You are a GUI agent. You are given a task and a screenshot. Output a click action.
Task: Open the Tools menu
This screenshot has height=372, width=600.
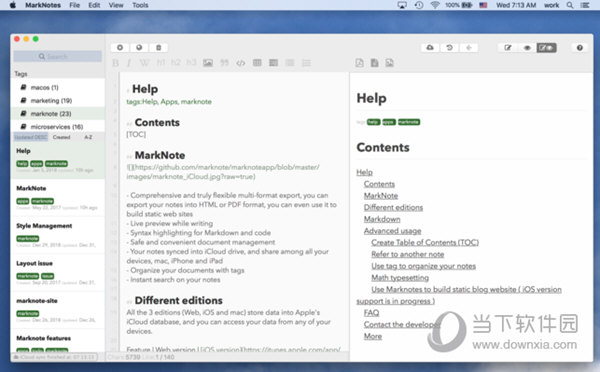140,5
